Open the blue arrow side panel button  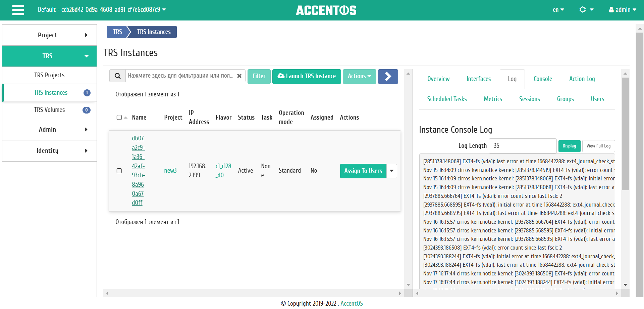pos(388,76)
